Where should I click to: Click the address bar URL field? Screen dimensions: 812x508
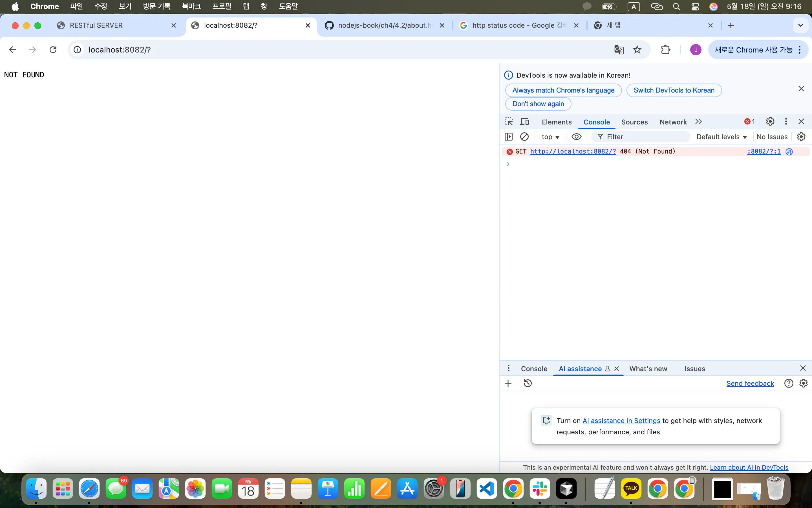[x=346, y=50]
